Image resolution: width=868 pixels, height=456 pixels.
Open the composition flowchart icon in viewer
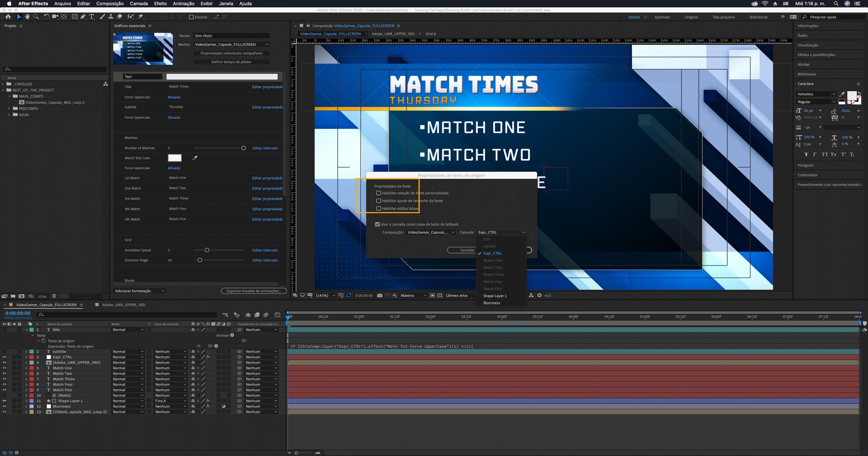pos(531,296)
